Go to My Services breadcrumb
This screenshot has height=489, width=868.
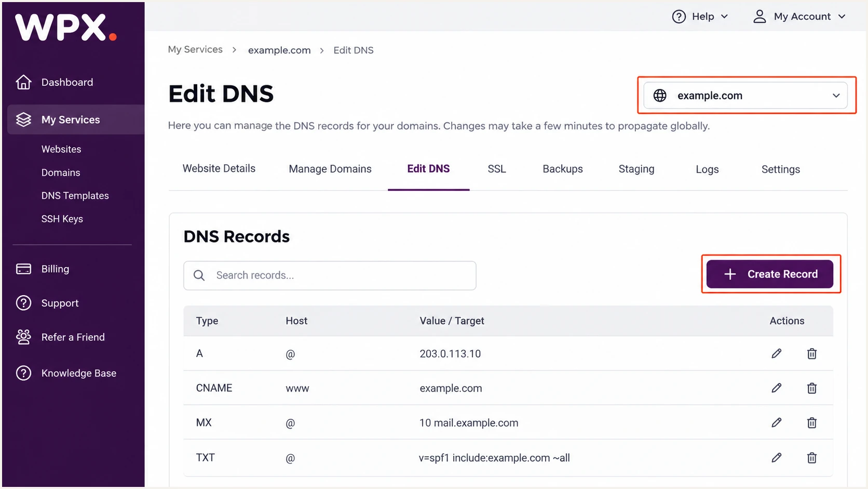195,49
